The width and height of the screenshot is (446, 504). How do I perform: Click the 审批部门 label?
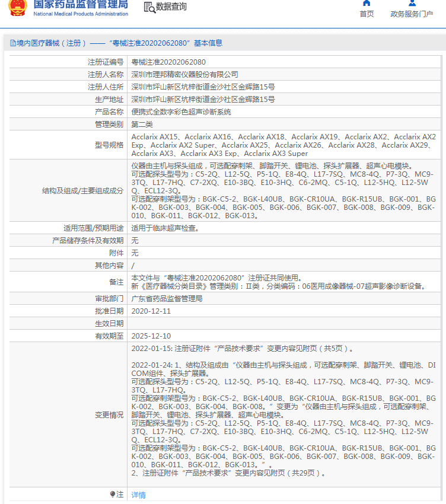[109, 299]
